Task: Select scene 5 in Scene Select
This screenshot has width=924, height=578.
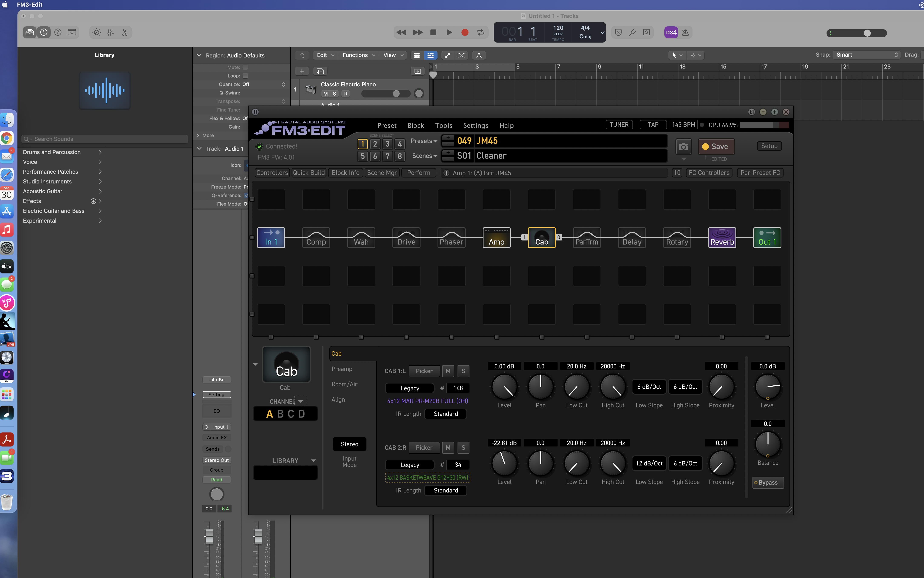Action: click(x=363, y=156)
